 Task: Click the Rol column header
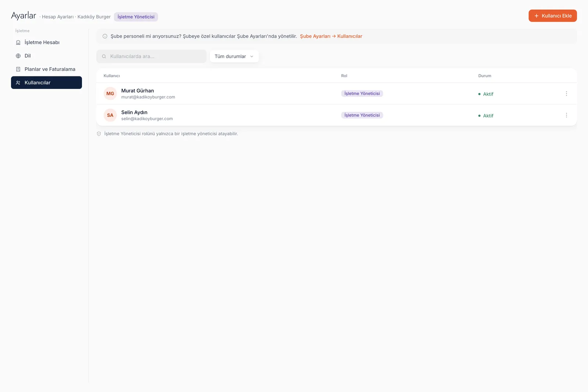click(x=344, y=76)
